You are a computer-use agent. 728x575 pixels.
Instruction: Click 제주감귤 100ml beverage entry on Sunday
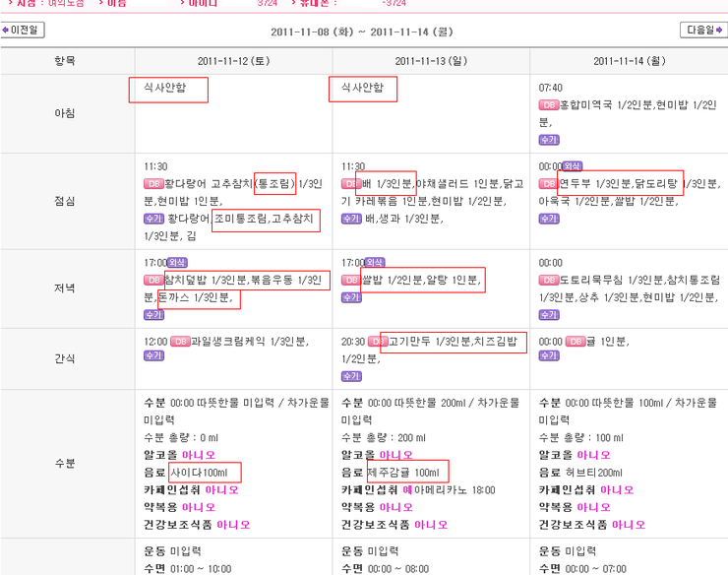[403, 473]
